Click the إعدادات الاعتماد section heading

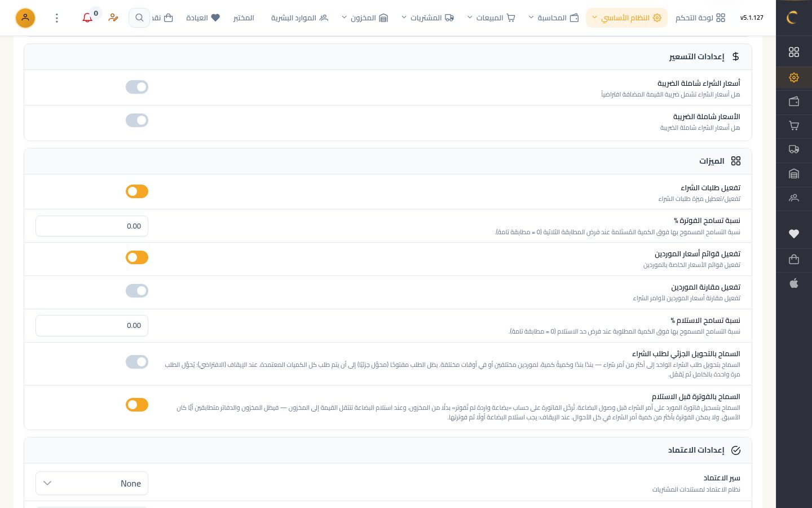[x=696, y=450]
